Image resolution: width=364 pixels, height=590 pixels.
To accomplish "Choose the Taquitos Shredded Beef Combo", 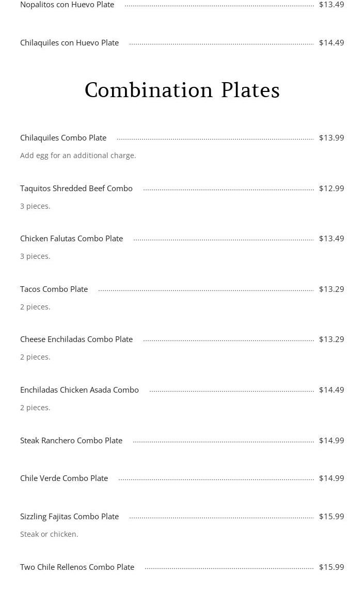I will point(76,189).
